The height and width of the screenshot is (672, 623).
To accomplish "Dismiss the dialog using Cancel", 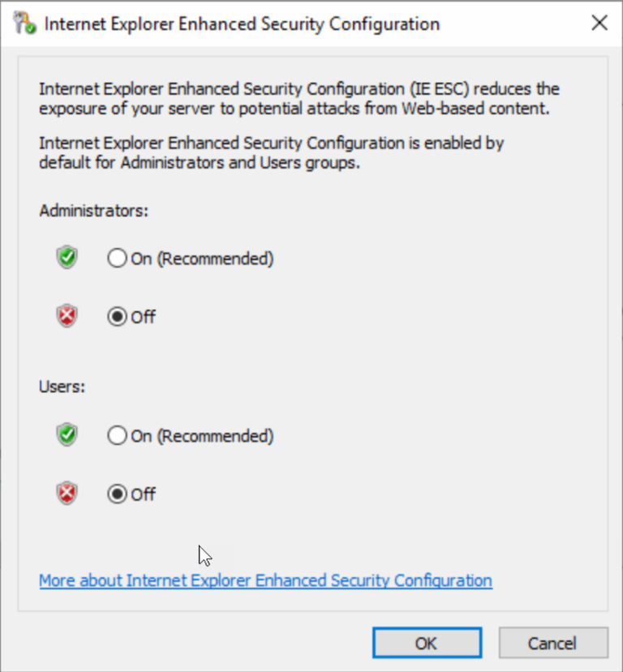I will (553, 643).
